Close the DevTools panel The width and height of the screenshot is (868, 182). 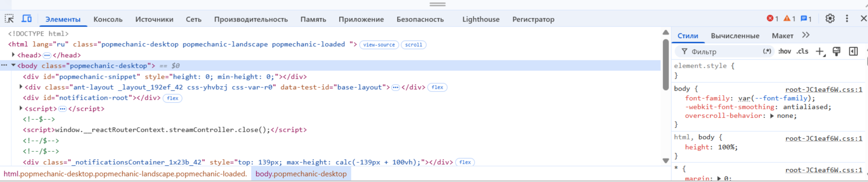click(x=863, y=19)
